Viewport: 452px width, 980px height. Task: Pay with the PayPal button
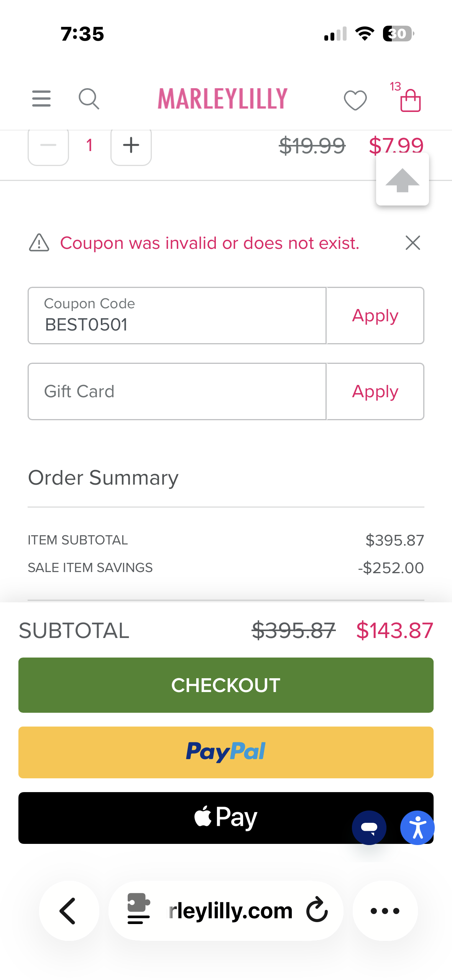tap(226, 752)
